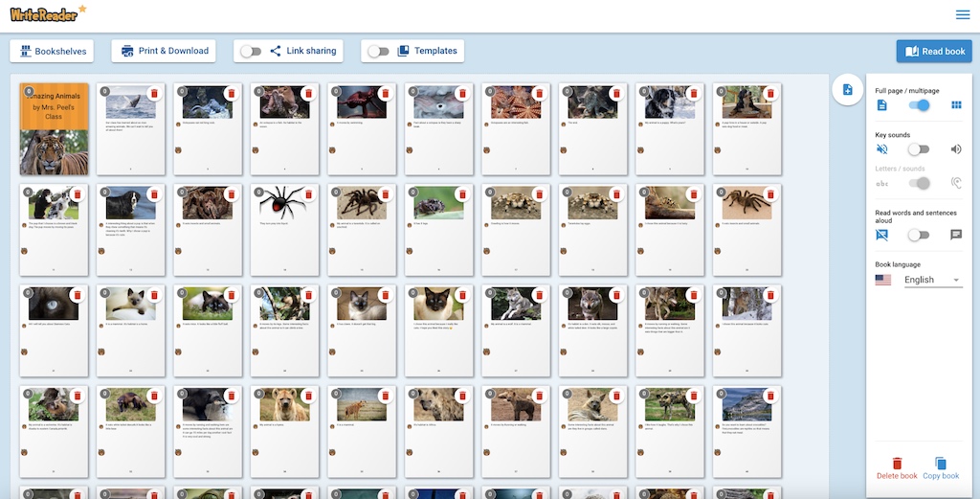This screenshot has width=980, height=499.
Task: Click the ear sounds icon
Action: [956, 183]
